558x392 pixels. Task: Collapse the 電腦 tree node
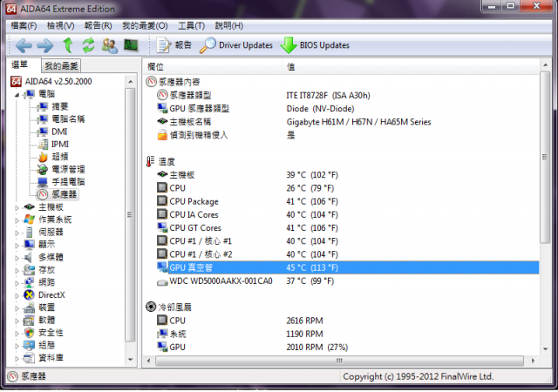(17, 95)
